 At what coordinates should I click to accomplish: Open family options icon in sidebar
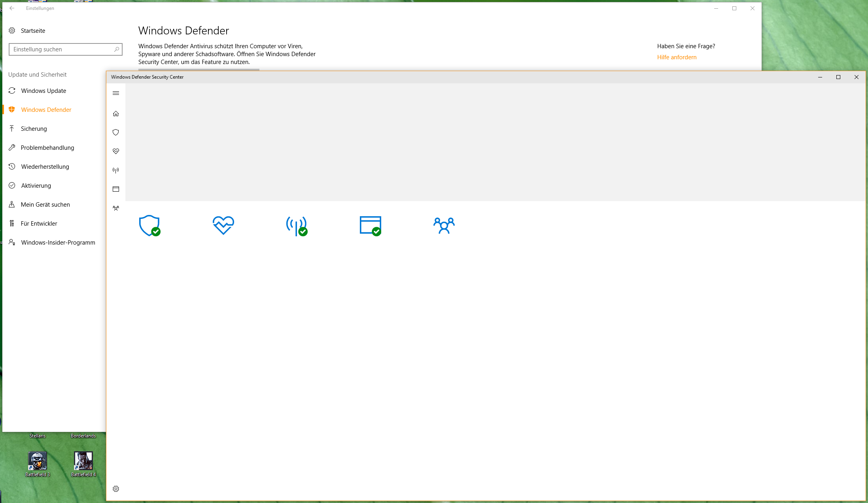[x=116, y=208]
